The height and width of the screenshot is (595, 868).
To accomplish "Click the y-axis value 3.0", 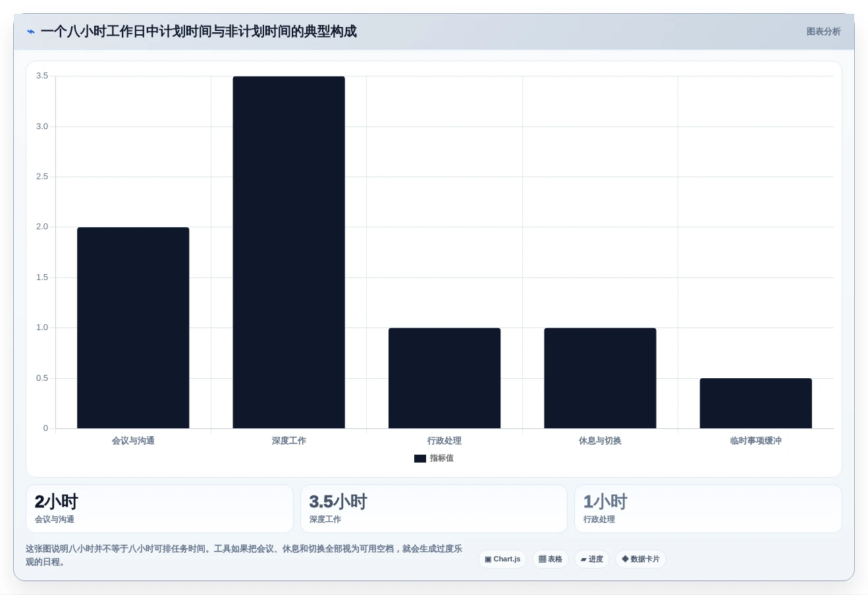I will [42, 127].
